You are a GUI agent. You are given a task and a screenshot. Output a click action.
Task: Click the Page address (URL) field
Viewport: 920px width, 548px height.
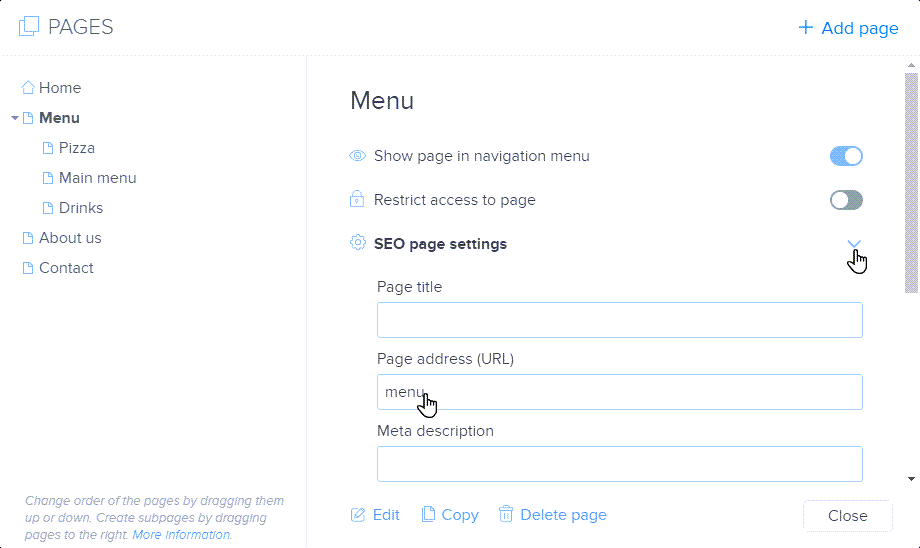coord(620,392)
